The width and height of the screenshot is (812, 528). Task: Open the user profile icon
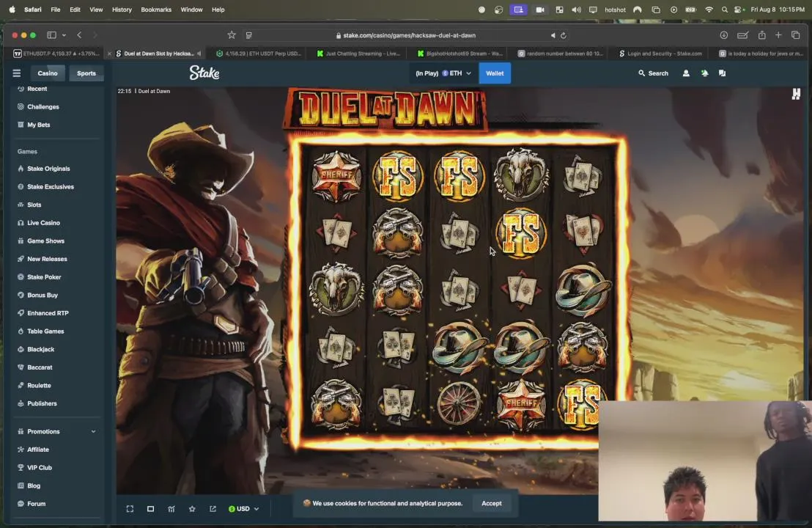(686, 73)
